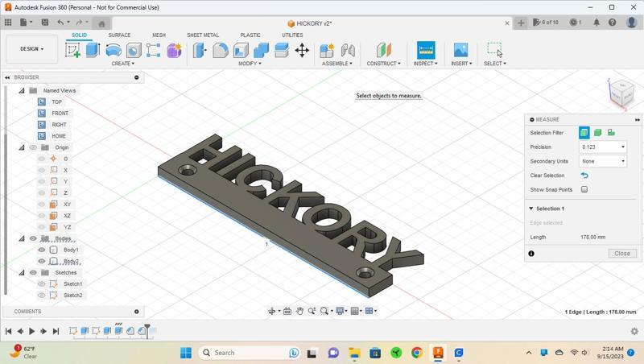Open the Secondary Units dropdown

pyautogui.click(x=602, y=161)
